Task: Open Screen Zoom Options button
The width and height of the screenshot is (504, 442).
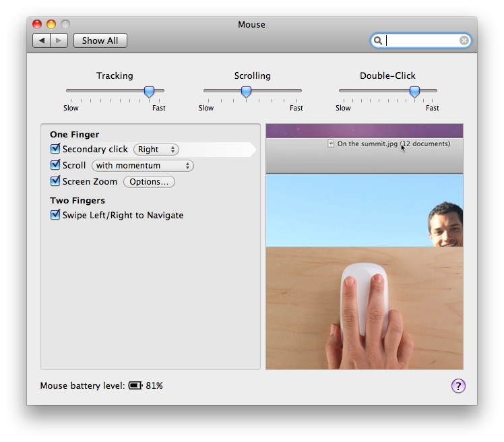Action: (x=149, y=182)
